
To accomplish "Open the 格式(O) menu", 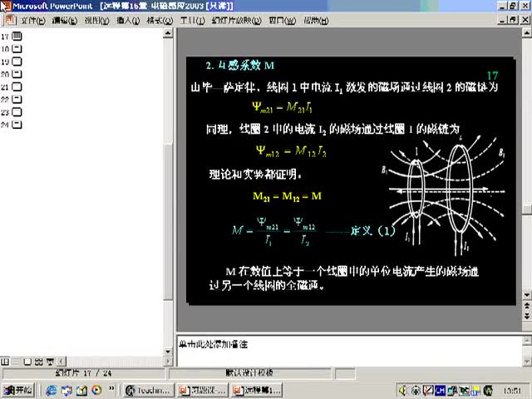I will click(x=160, y=21).
